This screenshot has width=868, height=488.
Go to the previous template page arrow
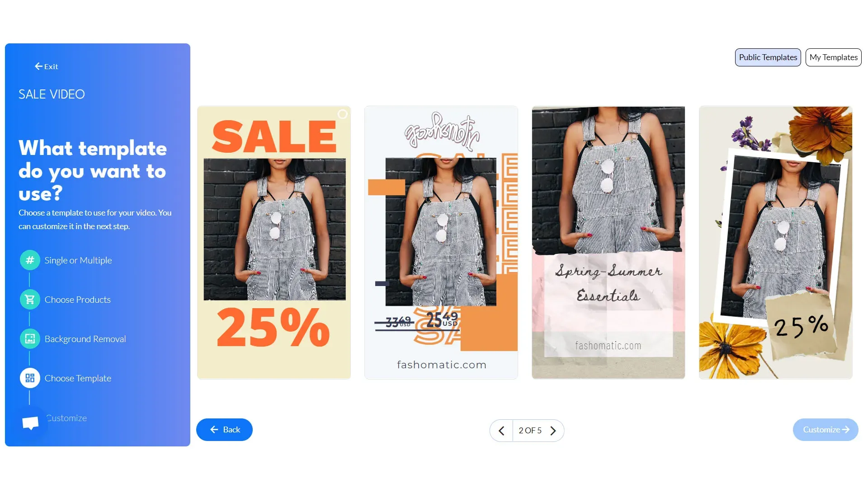(x=501, y=431)
